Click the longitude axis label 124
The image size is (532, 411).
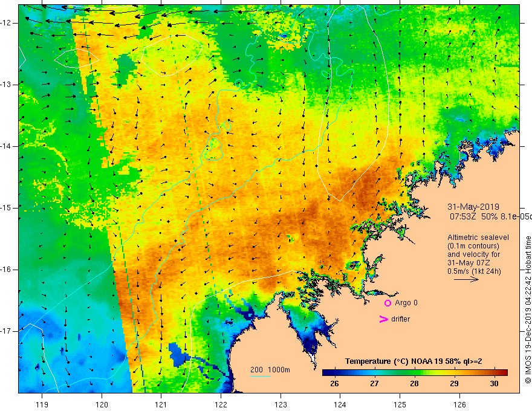pos(340,404)
